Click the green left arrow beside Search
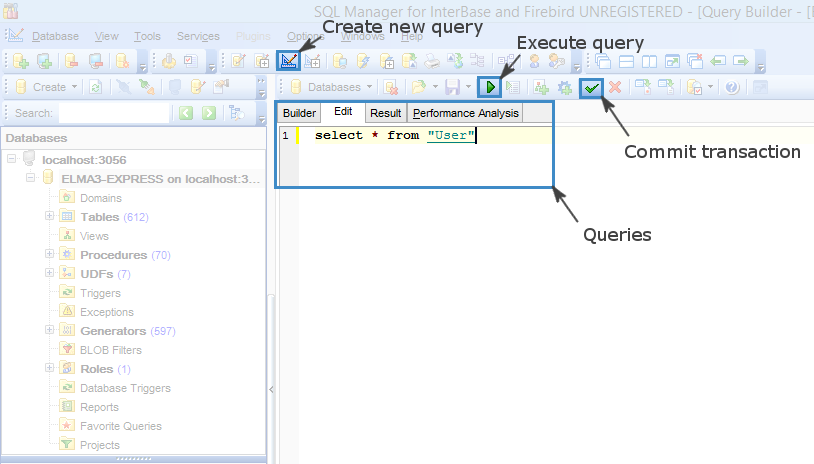 pos(186,114)
